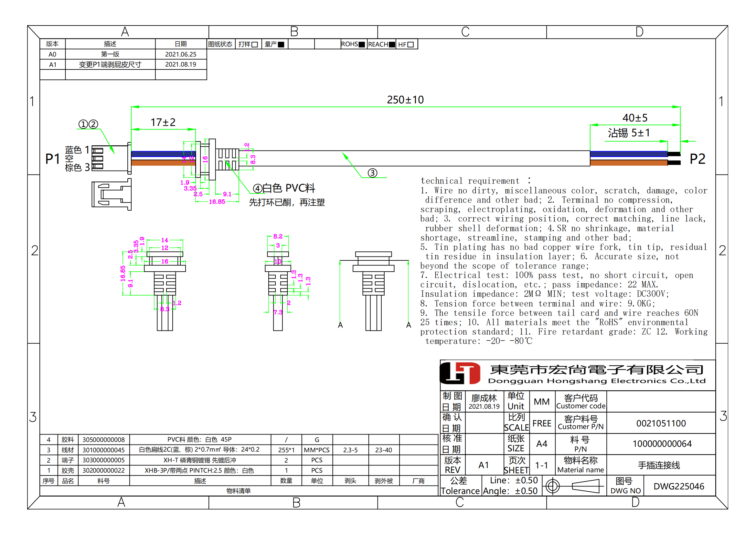Click part number 305000000008 in BOM
756x534 pixels.
click(x=104, y=440)
